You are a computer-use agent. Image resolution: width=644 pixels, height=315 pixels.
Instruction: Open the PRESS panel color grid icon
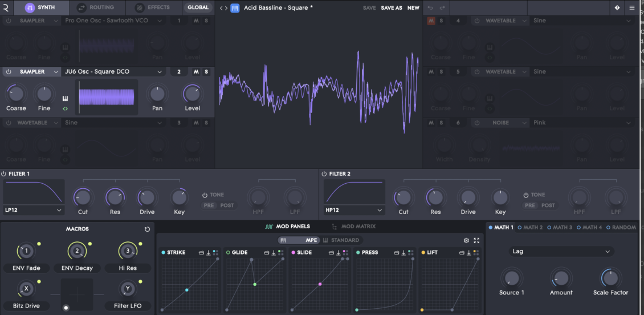tap(411, 252)
